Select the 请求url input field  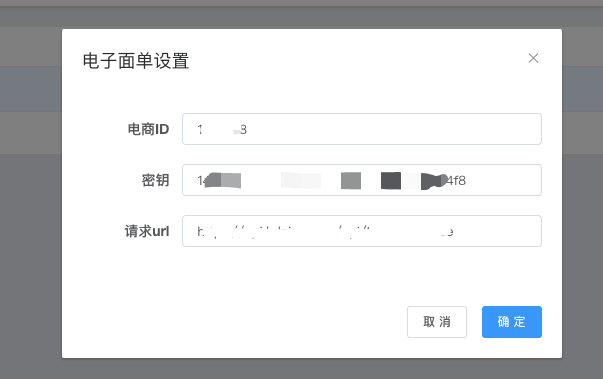point(362,231)
